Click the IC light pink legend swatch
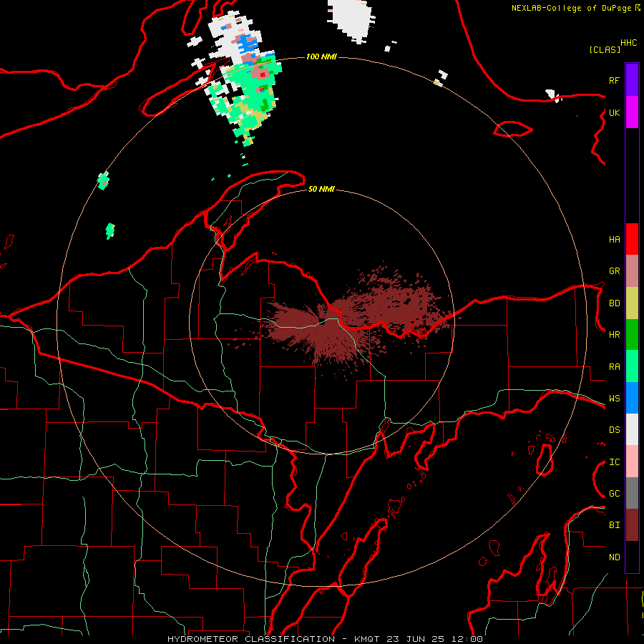The image size is (644, 644). click(x=632, y=462)
